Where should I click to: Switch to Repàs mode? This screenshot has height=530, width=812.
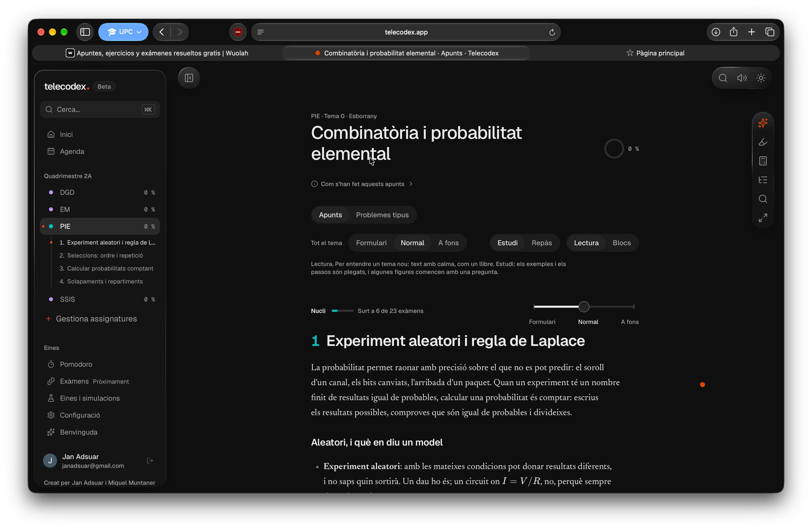pos(541,243)
